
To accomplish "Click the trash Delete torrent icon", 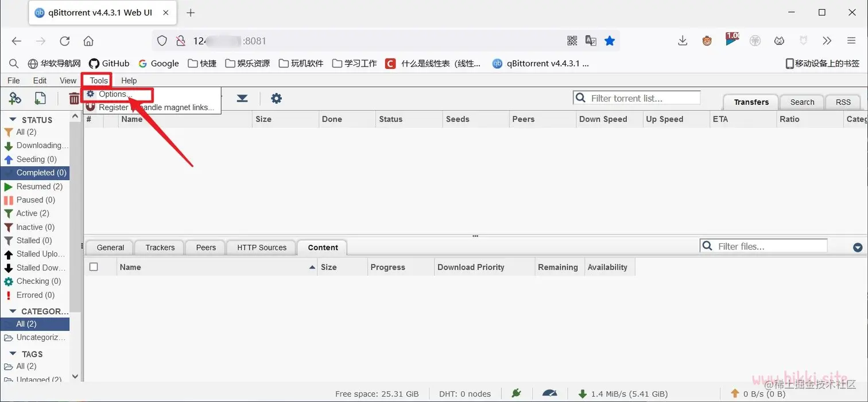I will tap(75, 99).
